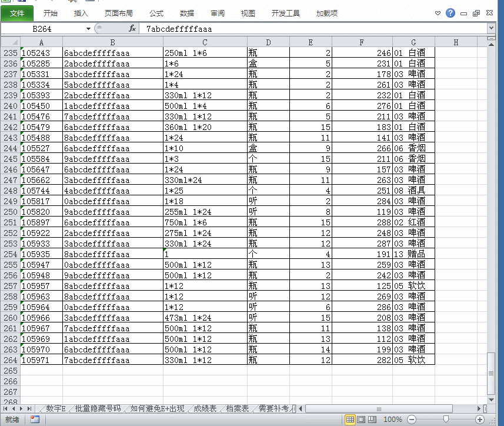Switch to Page Layout view button

coord(361,420)
